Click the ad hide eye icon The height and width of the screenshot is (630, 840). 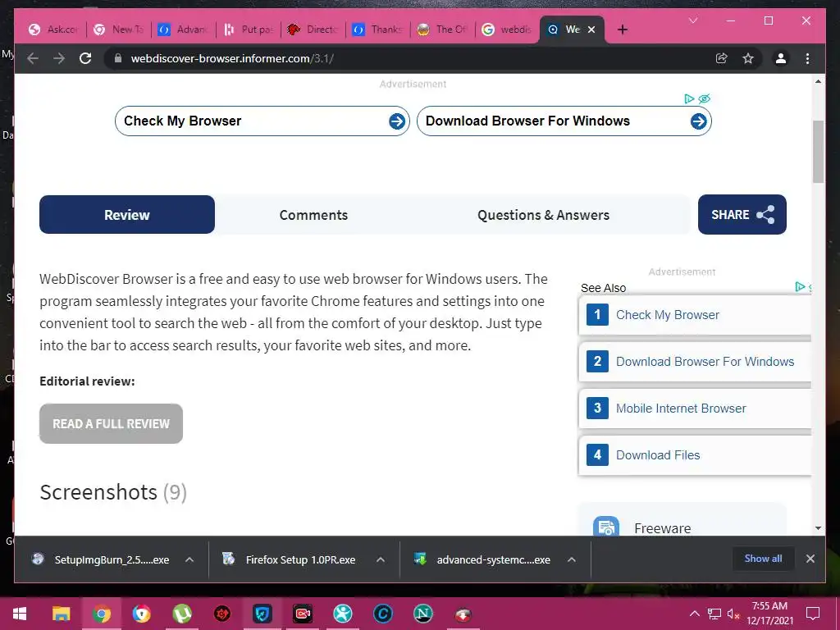click(x=705, y=98)
